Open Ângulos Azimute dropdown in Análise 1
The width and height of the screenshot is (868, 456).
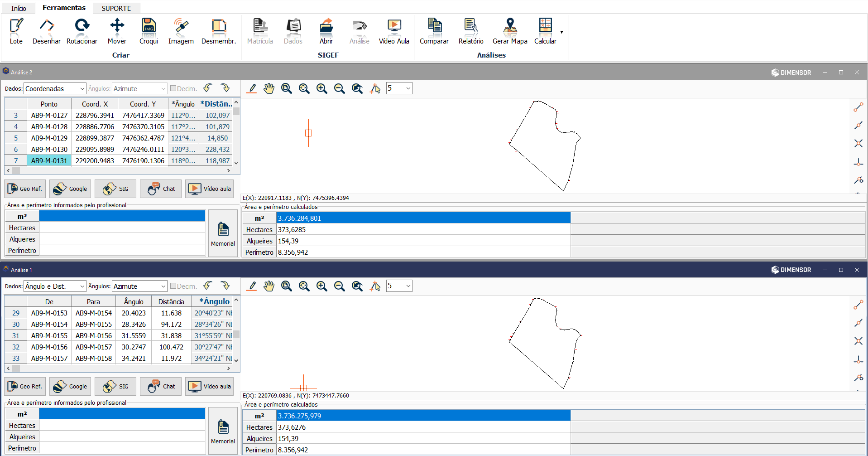point(139,286)
